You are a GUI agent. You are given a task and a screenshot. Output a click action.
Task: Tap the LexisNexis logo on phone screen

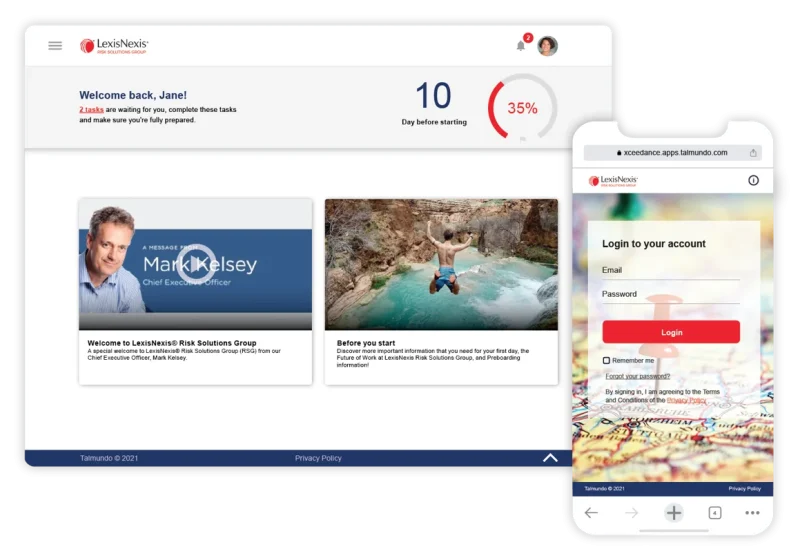pyautogui.click(x=613, y=181)
